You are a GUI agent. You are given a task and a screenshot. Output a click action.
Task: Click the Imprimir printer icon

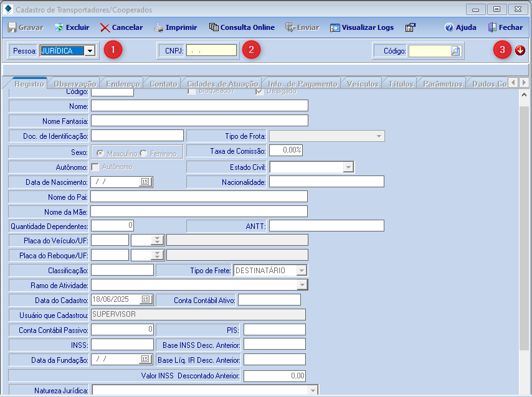click(159, 27)
